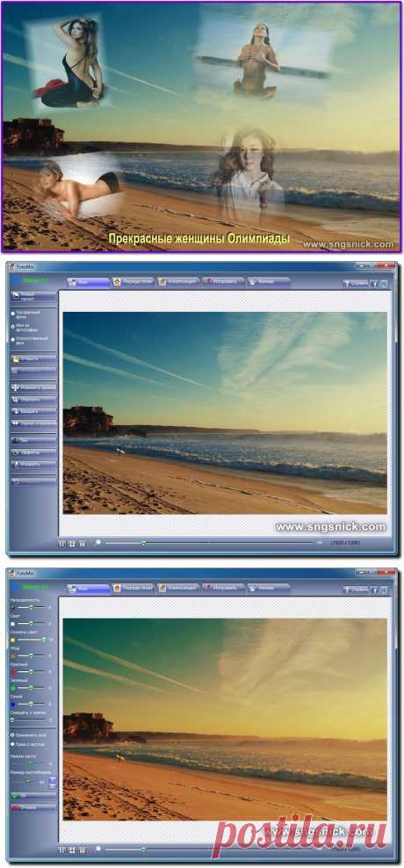Click yellow sun icon beside Солнечн. свет

[x=12, y=640]
